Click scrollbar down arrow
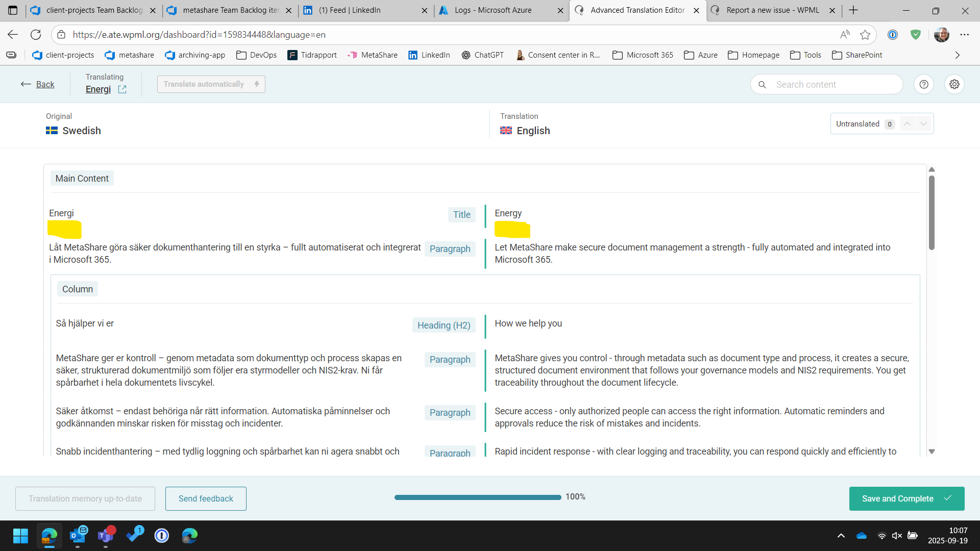The height and width of the screenshot is (551, 980). (x=932, y=452)
